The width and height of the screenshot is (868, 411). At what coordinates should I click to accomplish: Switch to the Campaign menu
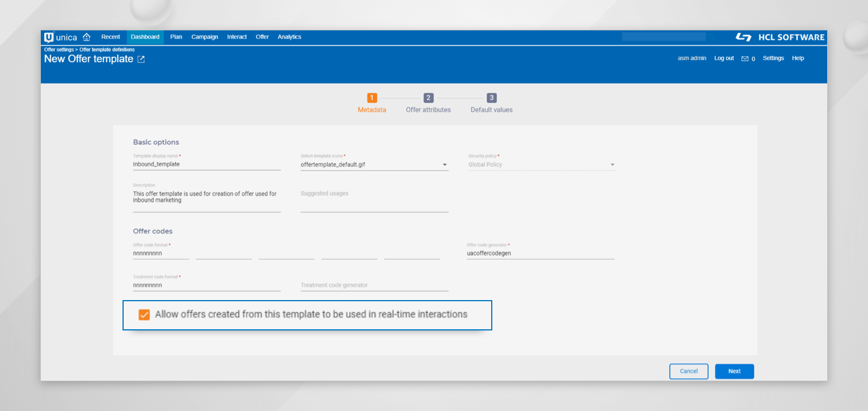point(205,37)
